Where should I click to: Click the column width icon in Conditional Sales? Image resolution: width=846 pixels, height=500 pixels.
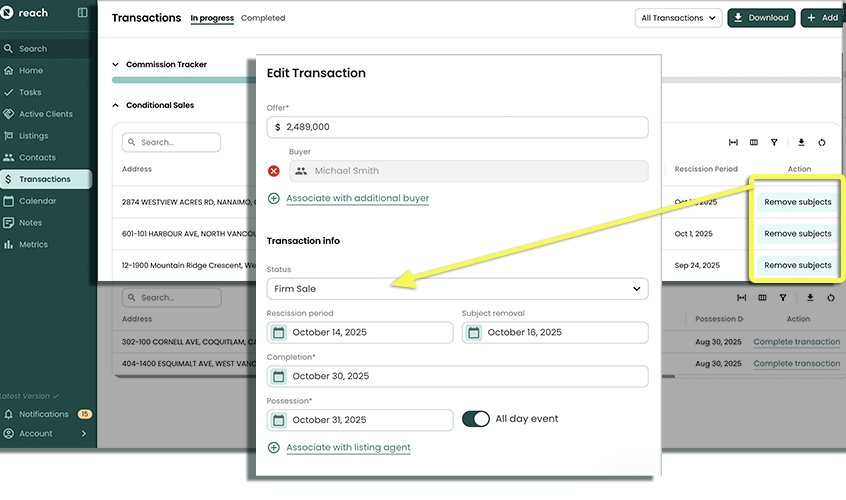pyautogui.click(x=733, y=143)
